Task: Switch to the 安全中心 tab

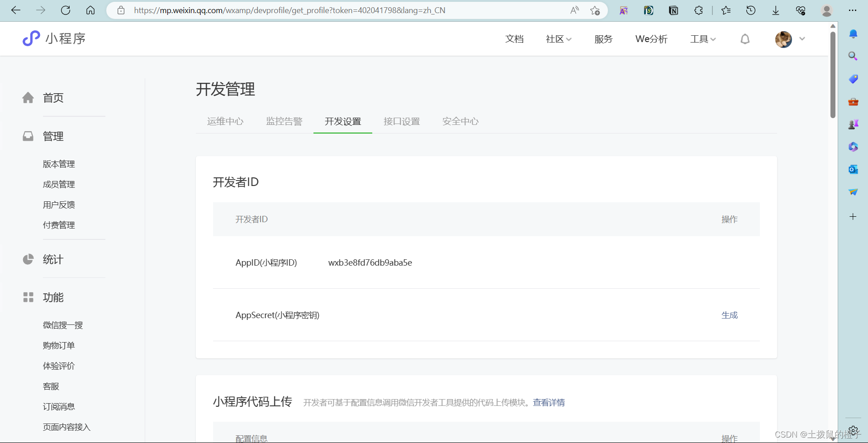Action: [x=460, y=121]
